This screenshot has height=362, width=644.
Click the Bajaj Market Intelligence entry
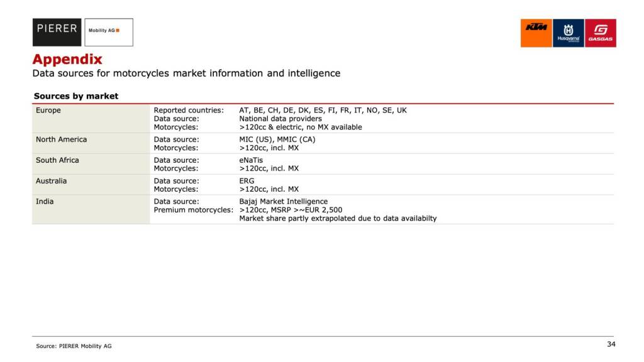pos(283,202)
